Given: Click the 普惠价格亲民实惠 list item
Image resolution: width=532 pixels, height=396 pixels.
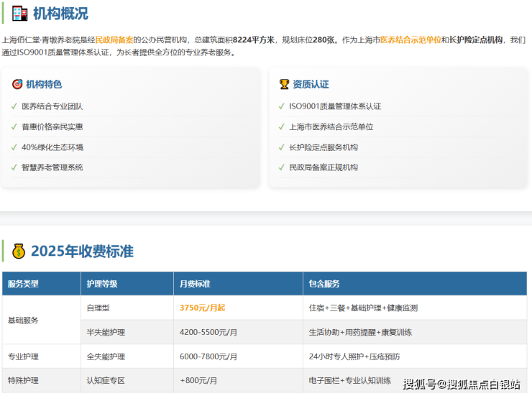Looking at the screenshot, I should pos(52,126).
